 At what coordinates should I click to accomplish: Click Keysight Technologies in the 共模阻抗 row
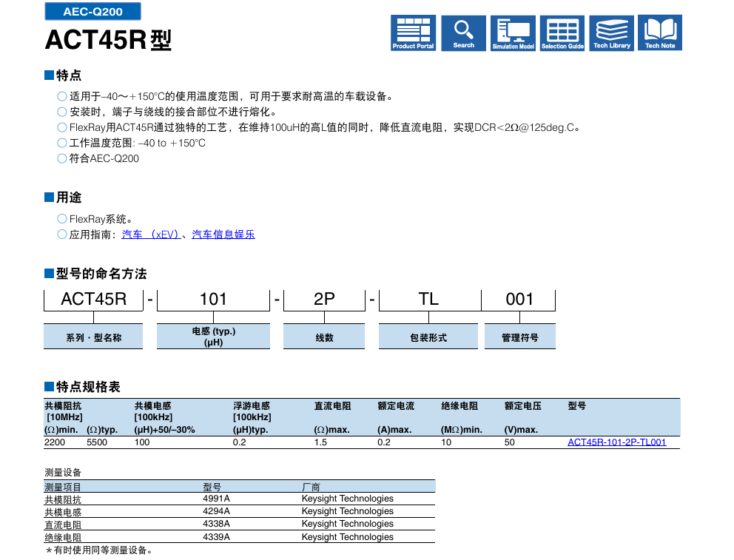(x=347, y=499)
